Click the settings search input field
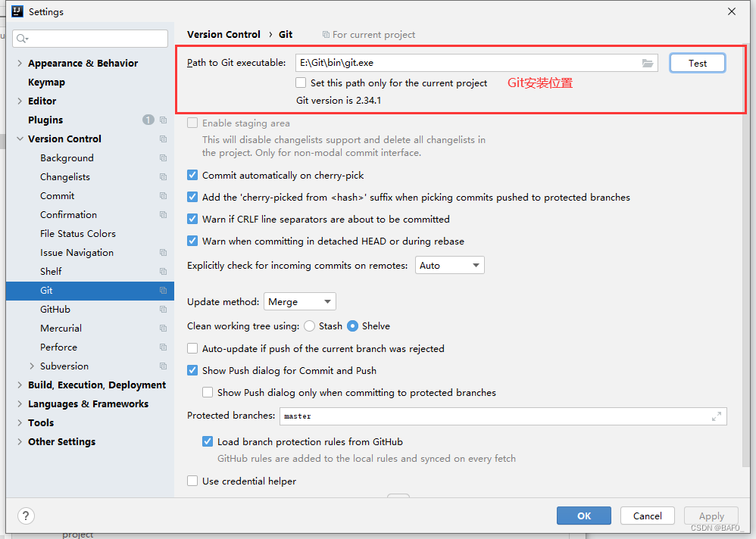756x539 pixels. click(x=90, y=39)
